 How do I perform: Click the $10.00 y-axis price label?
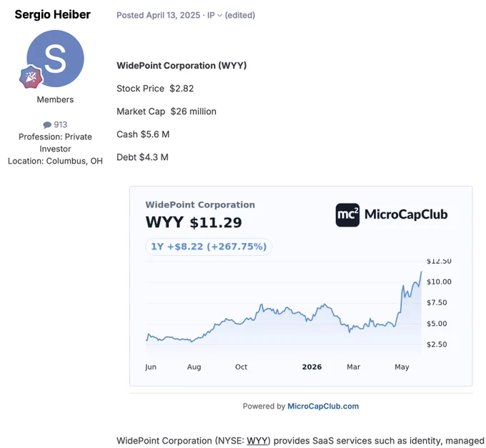[x=439, y=282]
